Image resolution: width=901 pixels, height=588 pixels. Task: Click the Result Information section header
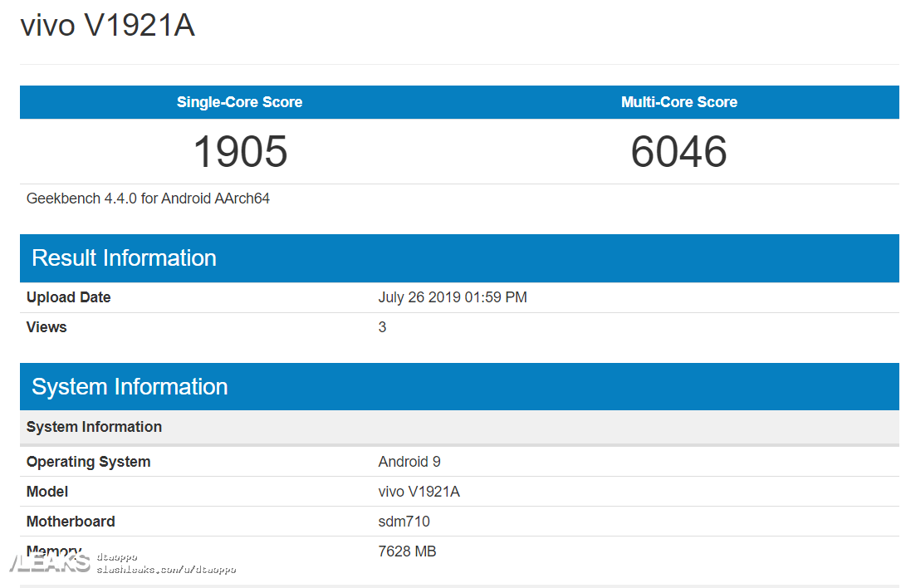click(124, 257)
